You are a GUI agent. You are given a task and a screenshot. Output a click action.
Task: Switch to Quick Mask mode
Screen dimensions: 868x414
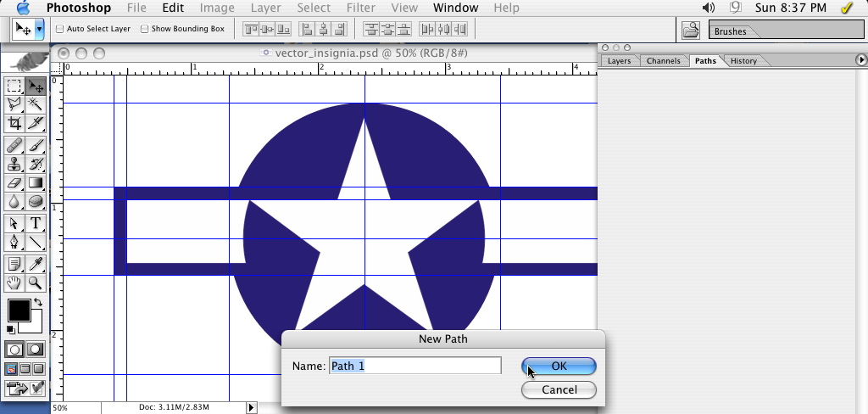point(36,350)
